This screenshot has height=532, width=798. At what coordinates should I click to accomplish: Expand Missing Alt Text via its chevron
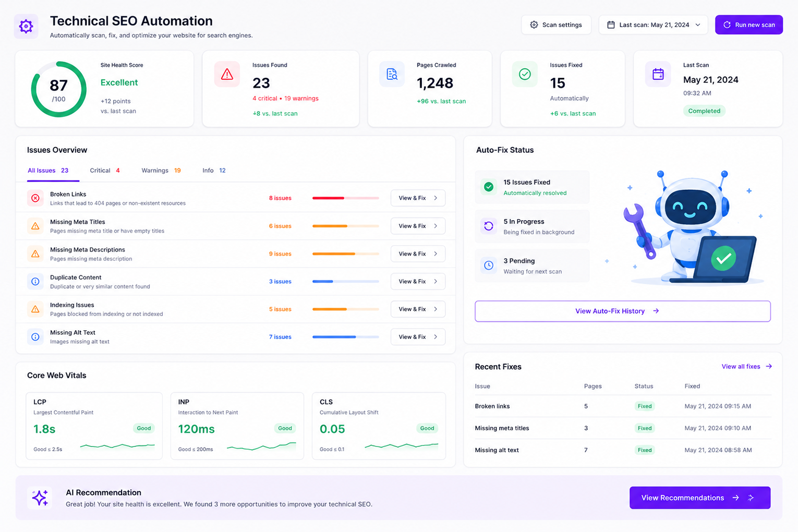436,336
